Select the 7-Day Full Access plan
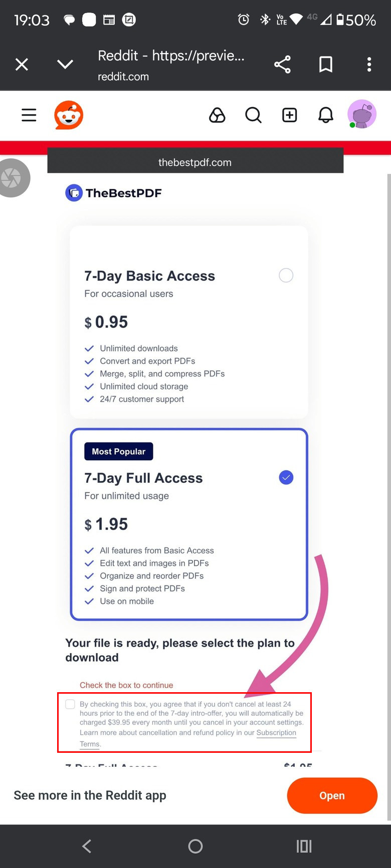The image size is (391, 868). pos(286,477)
